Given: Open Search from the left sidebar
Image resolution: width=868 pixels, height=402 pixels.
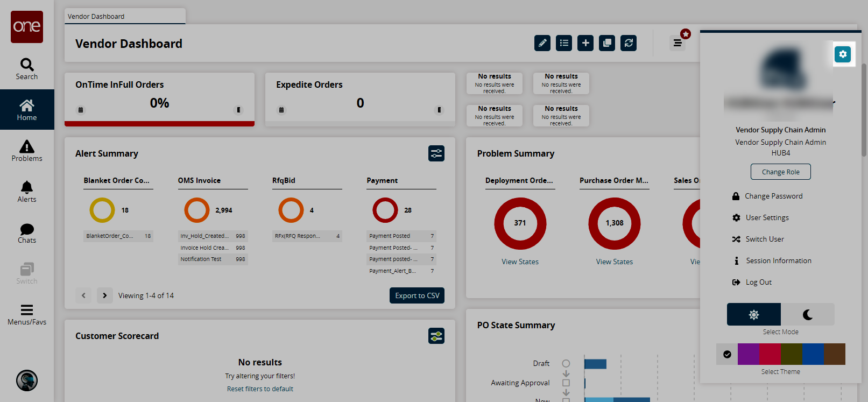Looking at the screenshot, I should click(x=27, y=69).
